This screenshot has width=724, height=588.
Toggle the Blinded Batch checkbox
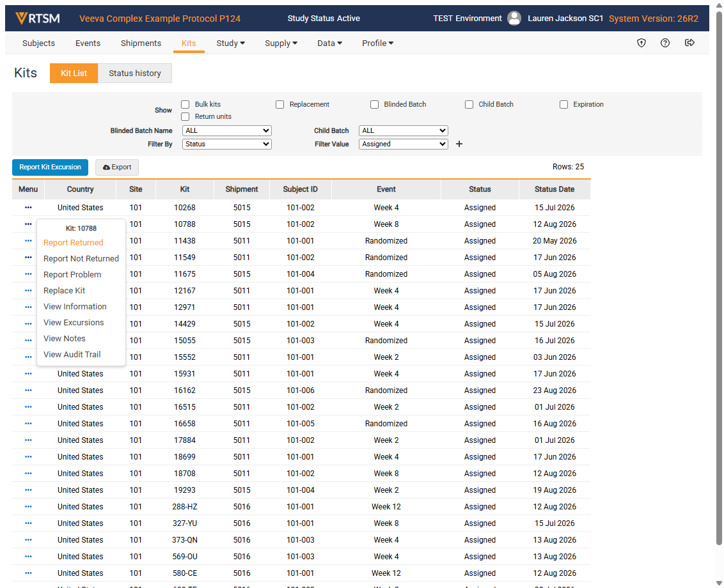coord(374,104)
